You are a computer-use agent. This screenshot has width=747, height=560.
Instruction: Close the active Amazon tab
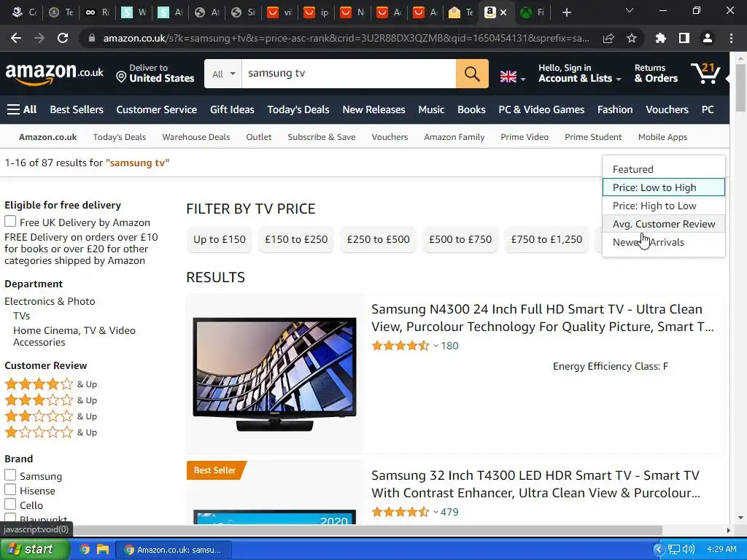[503, 12]
